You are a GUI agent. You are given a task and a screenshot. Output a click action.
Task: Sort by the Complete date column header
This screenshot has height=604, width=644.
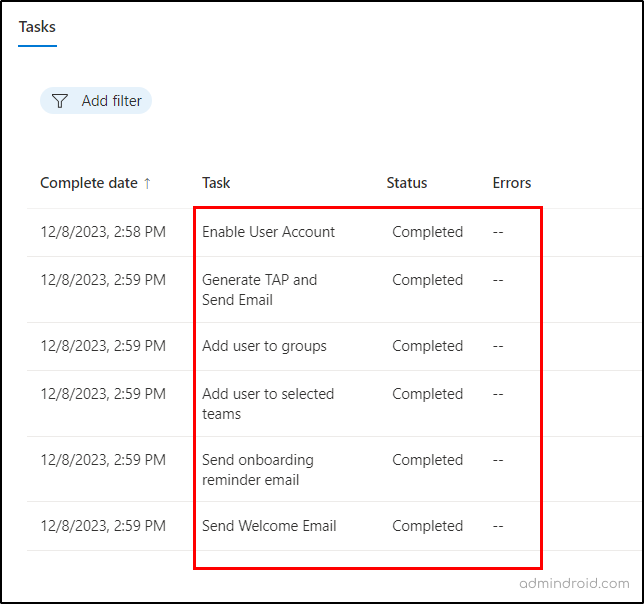[x=89, y=183]
